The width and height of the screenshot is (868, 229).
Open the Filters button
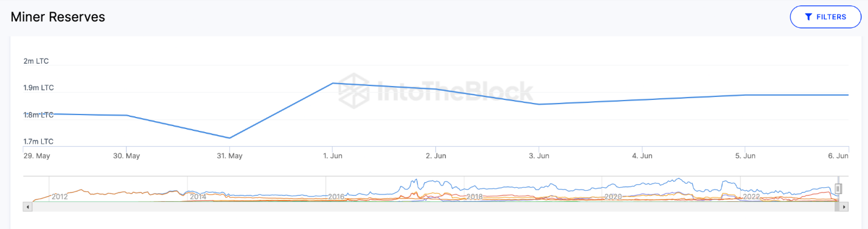pyautogui.click(x=826, y=17)
